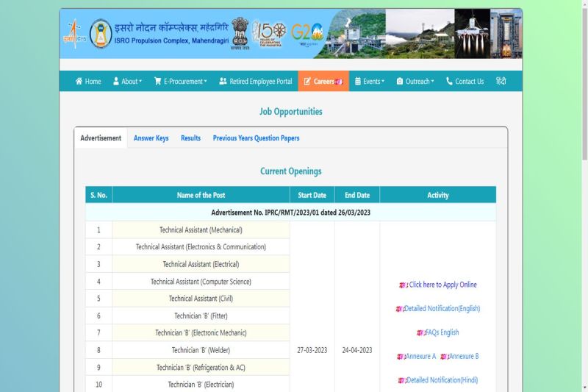Click the Home house icon
588x392 pixels.
point(79,82)
